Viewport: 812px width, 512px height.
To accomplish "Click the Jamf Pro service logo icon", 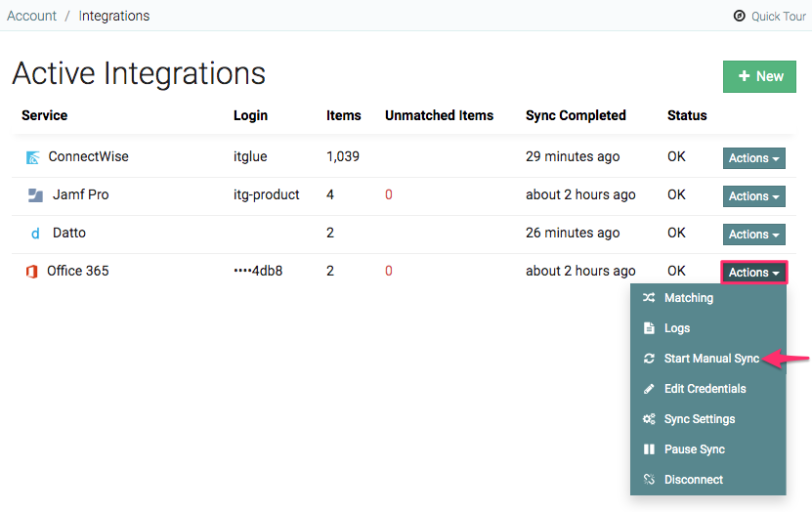I will pos(35,195).
